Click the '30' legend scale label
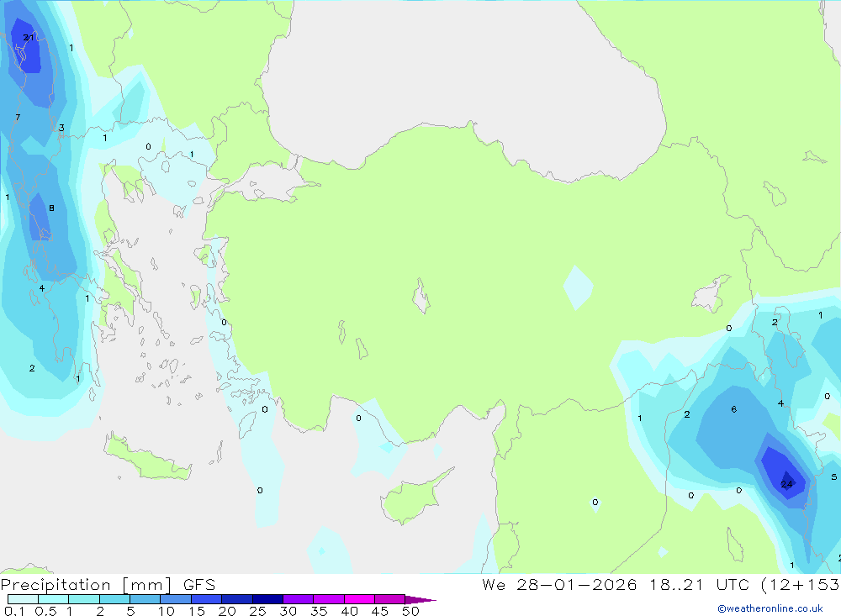 [288, 611]
